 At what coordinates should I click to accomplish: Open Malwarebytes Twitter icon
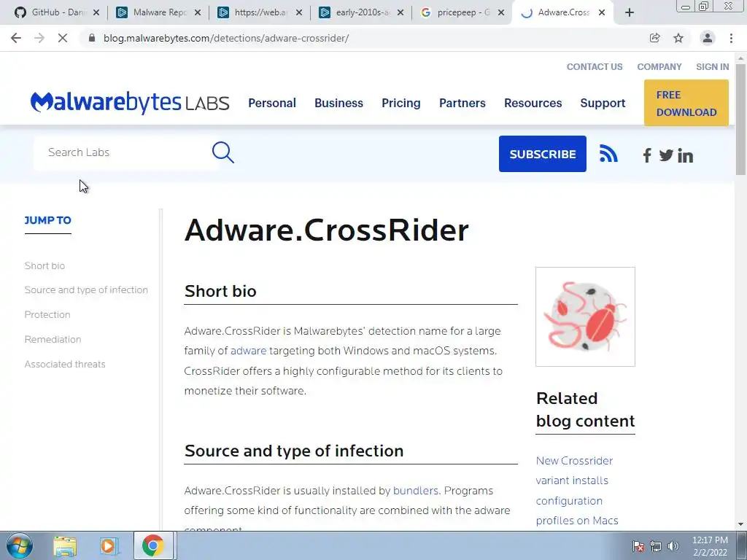(x=666, y=155)
